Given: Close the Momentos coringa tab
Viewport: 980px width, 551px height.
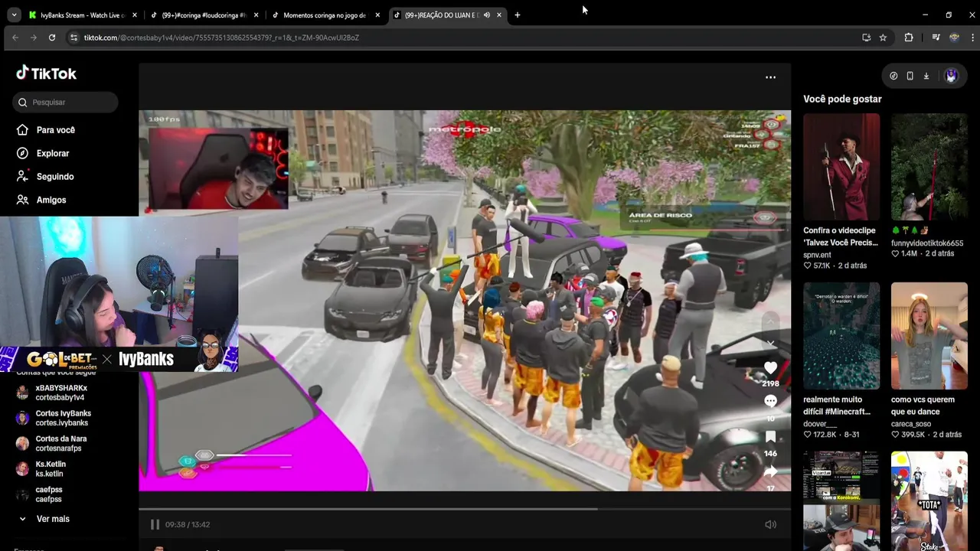Looking at the screenshot, I should pos(377,15).
